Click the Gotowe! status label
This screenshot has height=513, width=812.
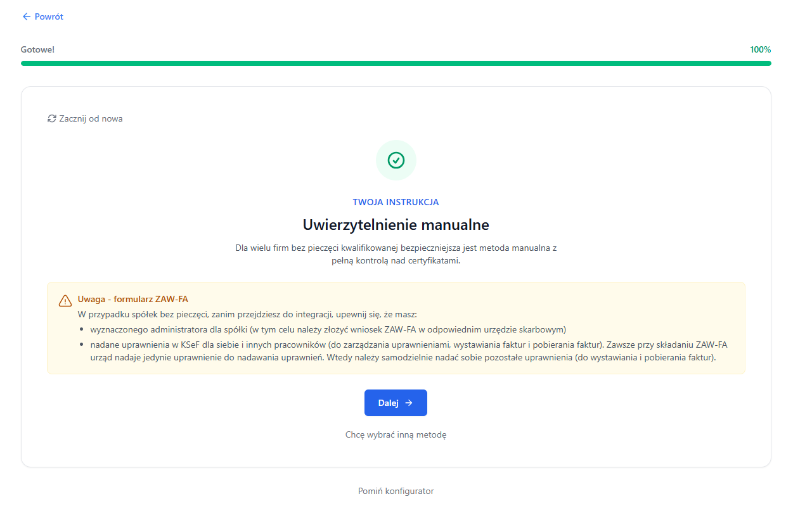pyautogui.click(x=37, y=49)
